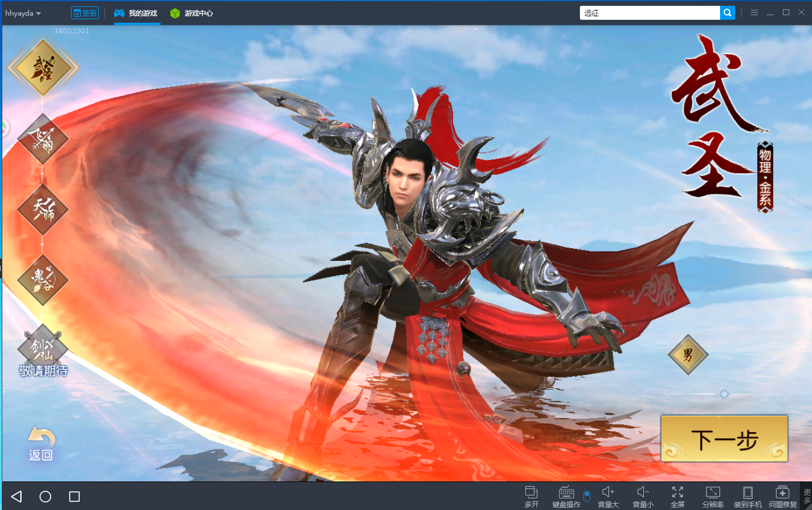The height and width of the screenshot is (510, 812).
Task: Tap the Android back triangle button
Action: pos(17,497)
